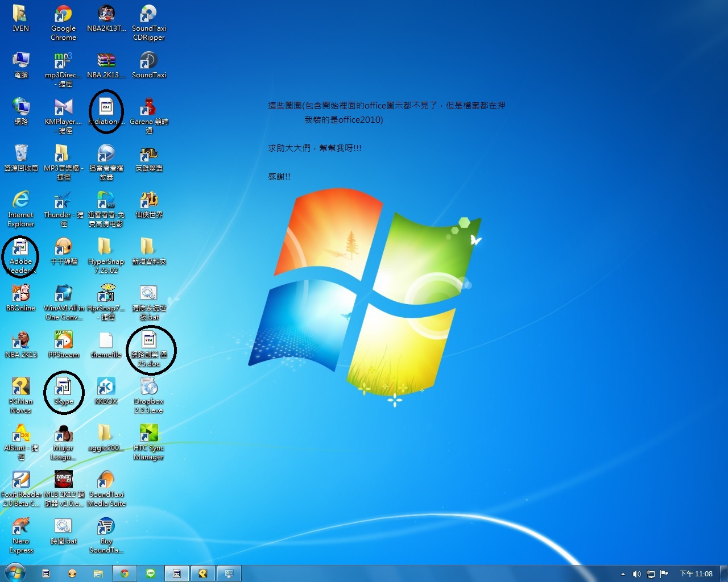This screenshot has width=728, height=582.
Task: Open the HyperSnap 7.23.02 folder
Action: [106, 256]
